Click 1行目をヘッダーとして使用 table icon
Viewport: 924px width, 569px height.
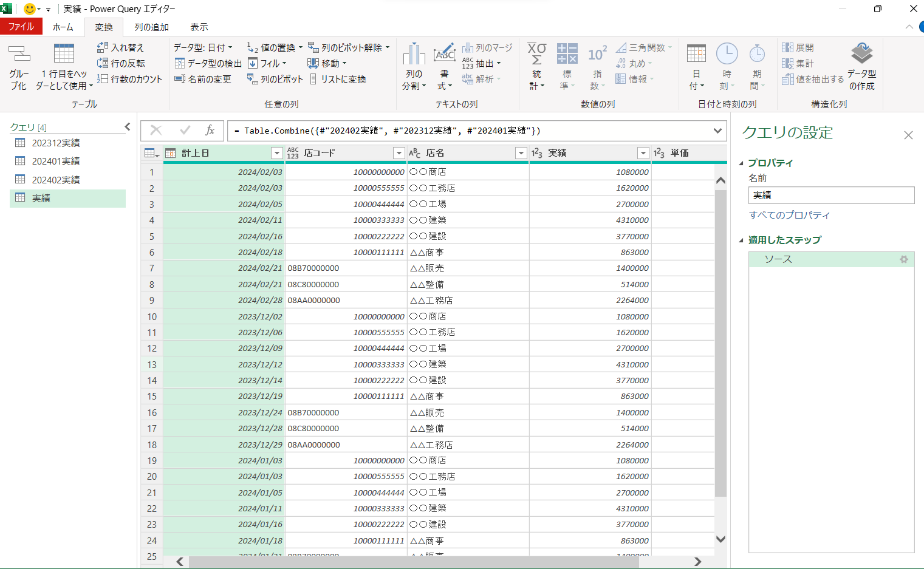coord(64,53)
